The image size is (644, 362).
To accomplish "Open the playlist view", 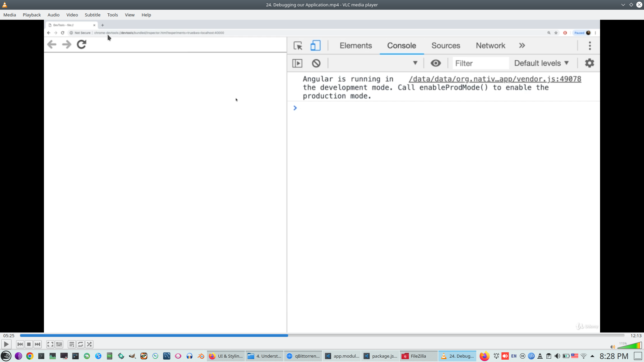I will 71,344.
